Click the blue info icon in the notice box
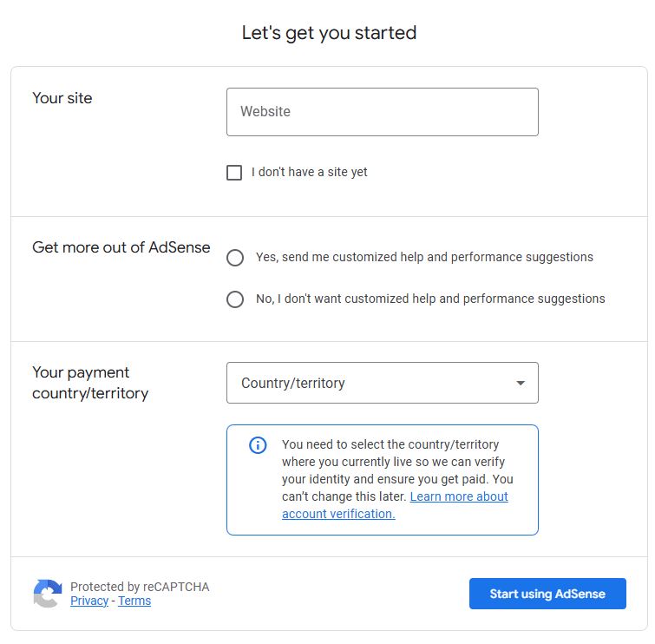Viewport: 655px width, 644px height. coord(258,445)
